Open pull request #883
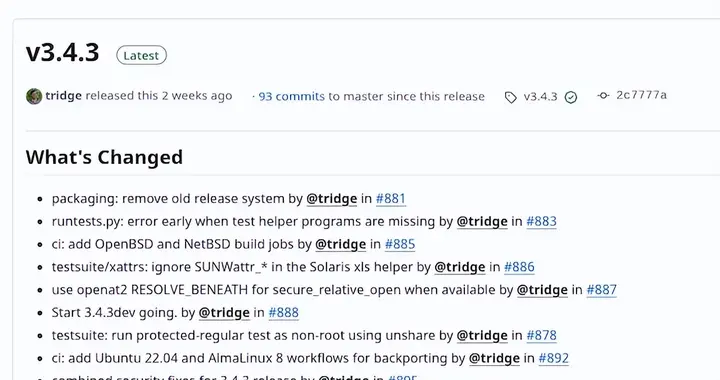This screenshot has width=720, height=380. (x=541, y=221)
